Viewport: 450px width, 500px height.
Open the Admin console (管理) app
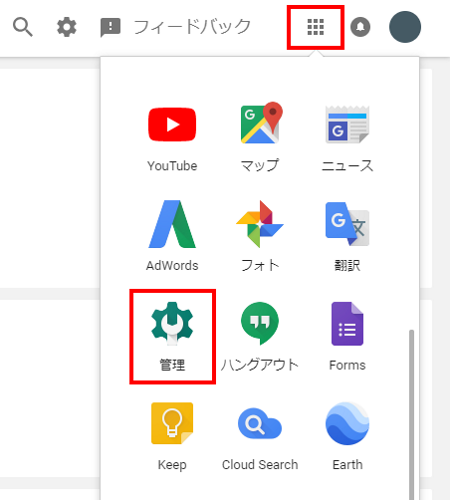click(172, 324)
